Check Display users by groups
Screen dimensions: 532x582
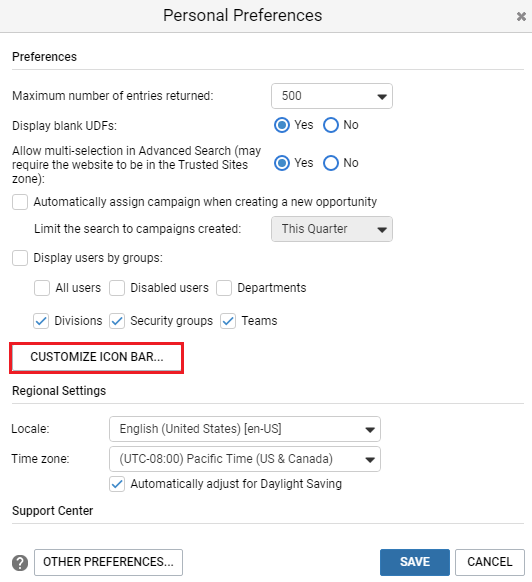click(x=20, y=258)
